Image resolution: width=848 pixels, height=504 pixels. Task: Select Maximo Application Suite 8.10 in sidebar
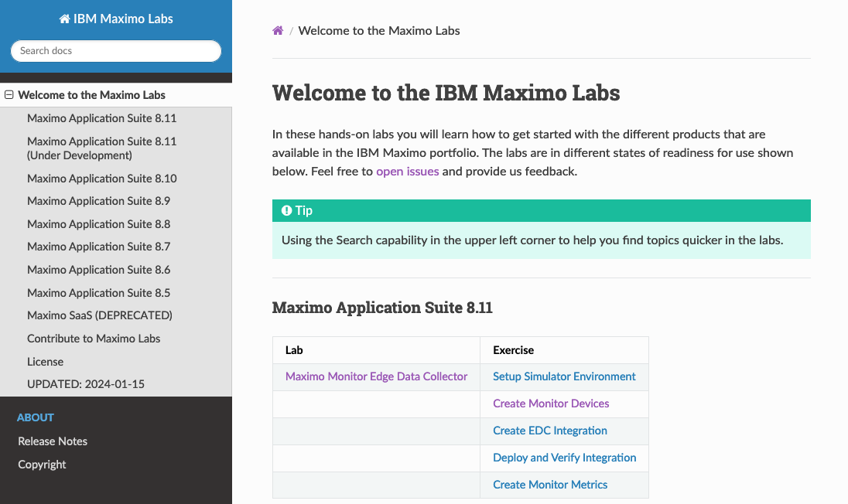[x=101, y=179]
